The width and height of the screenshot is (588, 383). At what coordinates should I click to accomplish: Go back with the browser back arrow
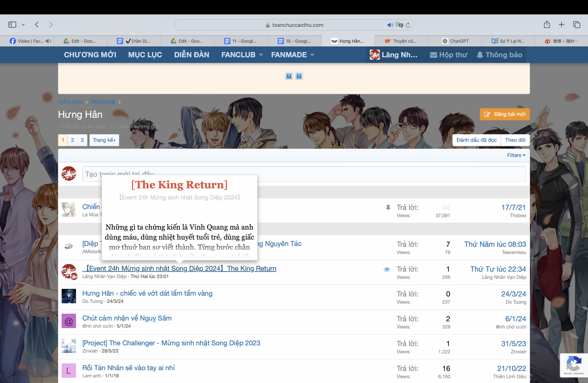37,25
